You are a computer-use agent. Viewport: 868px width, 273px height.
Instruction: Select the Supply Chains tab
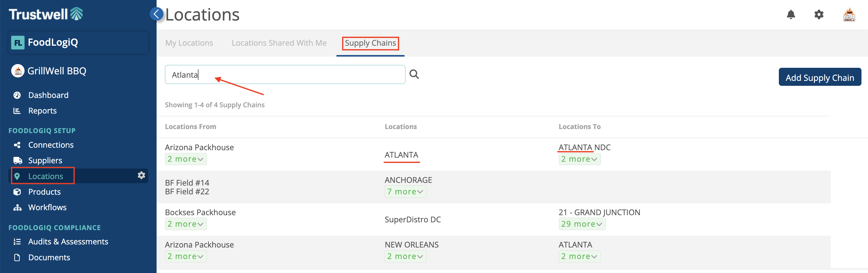pyautogui.click(x=370, y=43)
